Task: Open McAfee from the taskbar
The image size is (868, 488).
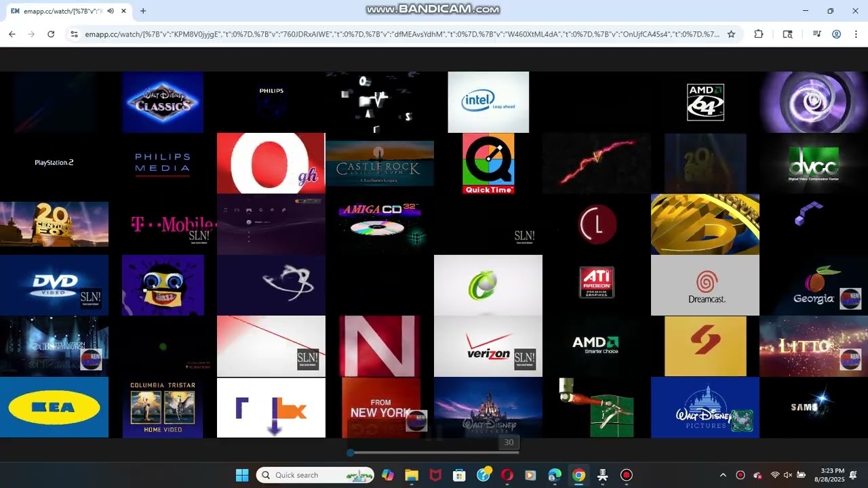Action: pyautogui.click(x=435, y=475)
